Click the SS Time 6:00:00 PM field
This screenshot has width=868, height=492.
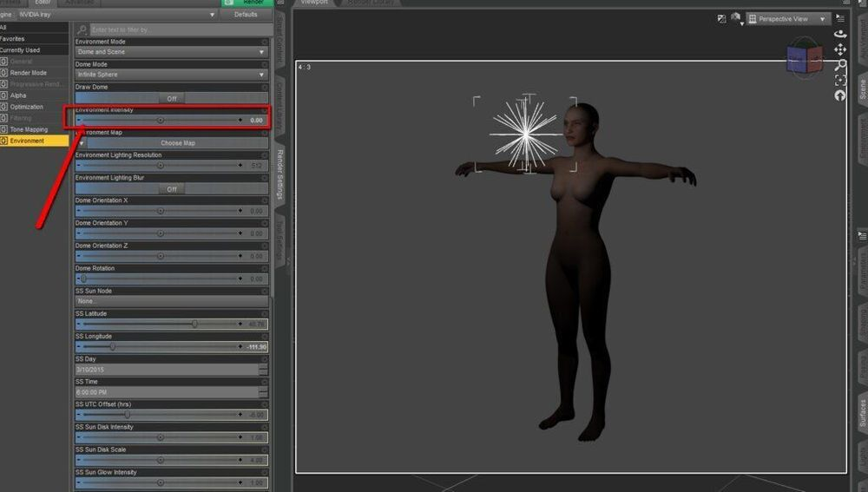coord(167,392)
